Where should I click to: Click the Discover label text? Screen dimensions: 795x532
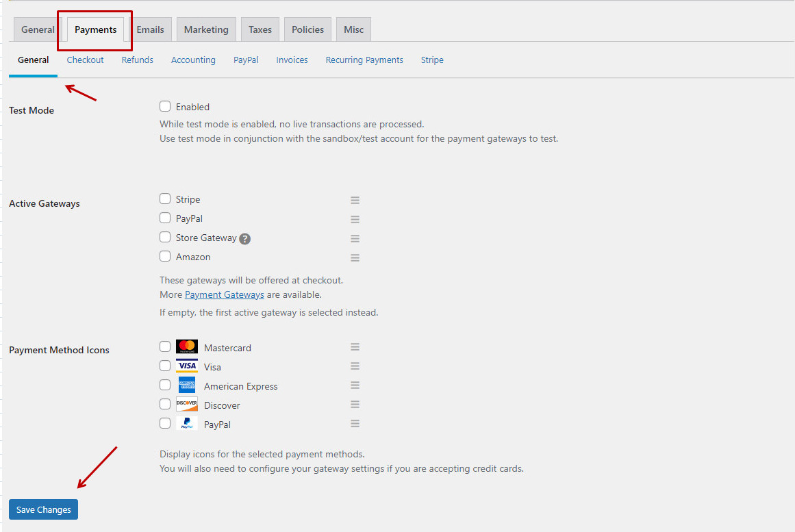click(222, 405)
